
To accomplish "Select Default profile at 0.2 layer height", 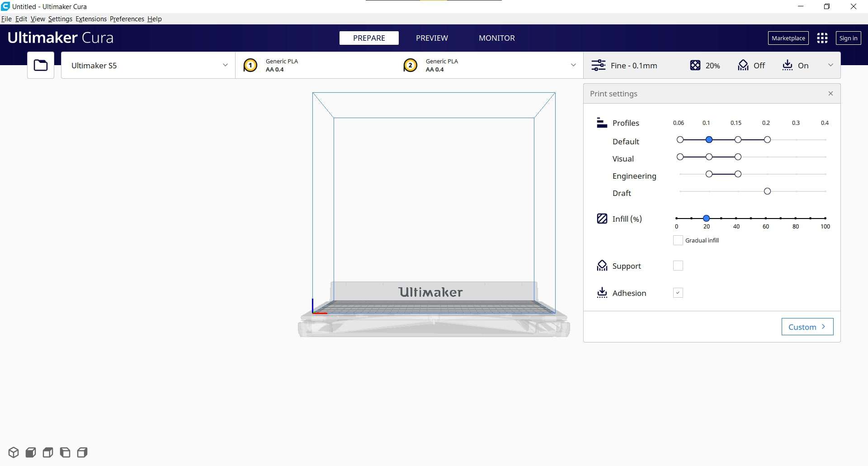I will (767, 140).
